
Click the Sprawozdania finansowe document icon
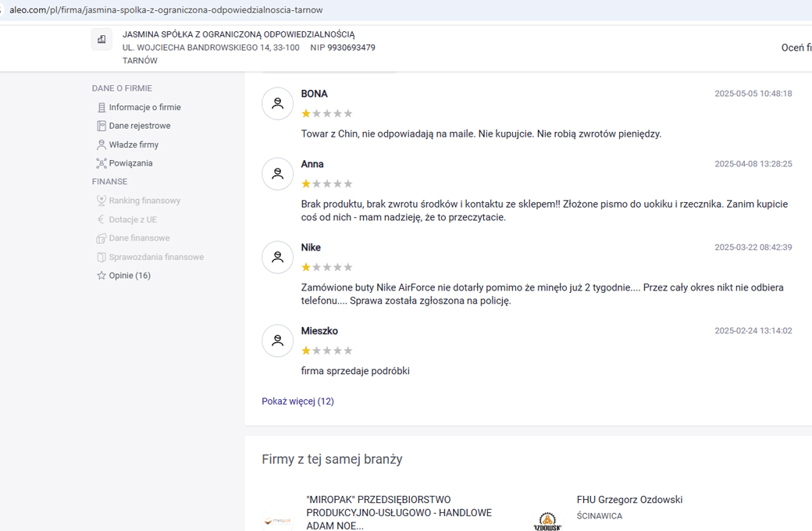[x=101, y=257]
